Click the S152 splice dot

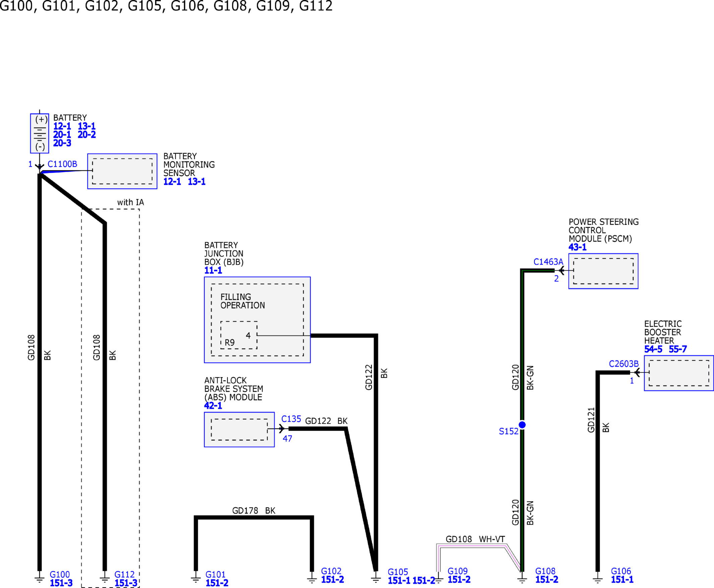tap(522, 425)
